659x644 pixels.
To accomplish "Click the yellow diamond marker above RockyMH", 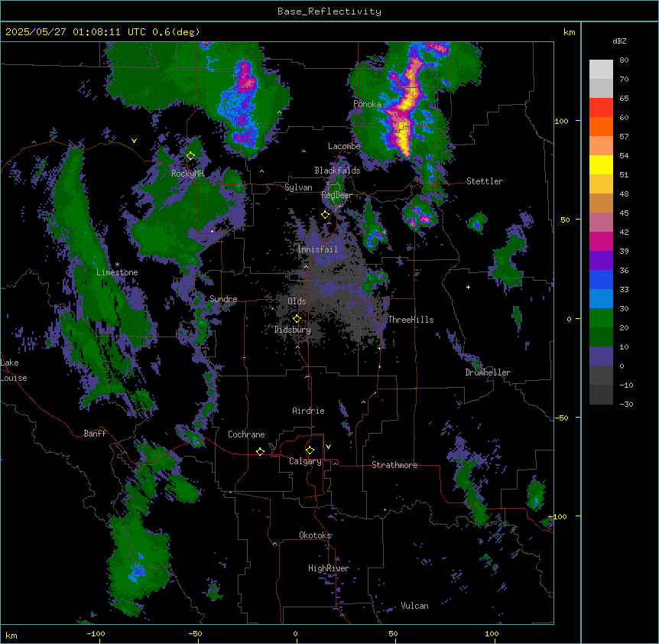I will pos(190,156).
